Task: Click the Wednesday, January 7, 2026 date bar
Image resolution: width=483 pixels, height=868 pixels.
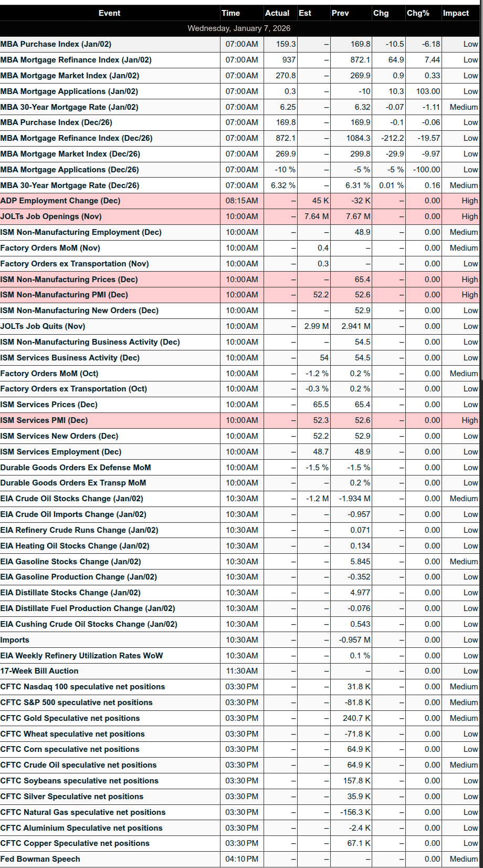Action: click(x=240, y=28)
